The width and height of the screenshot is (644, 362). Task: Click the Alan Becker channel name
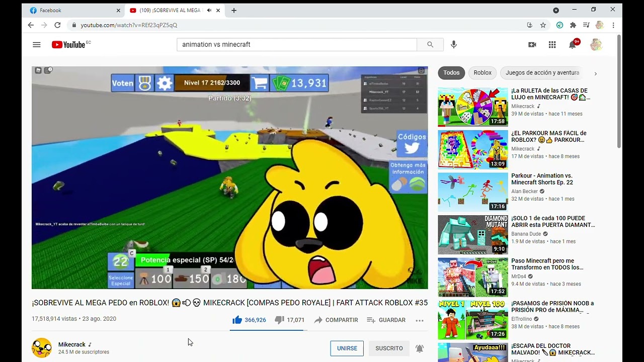(525, 192)
